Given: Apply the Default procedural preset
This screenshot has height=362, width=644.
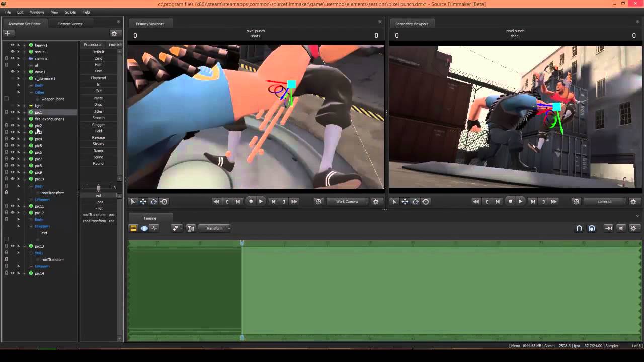Looking at the screenshot, I should [98, 52].
